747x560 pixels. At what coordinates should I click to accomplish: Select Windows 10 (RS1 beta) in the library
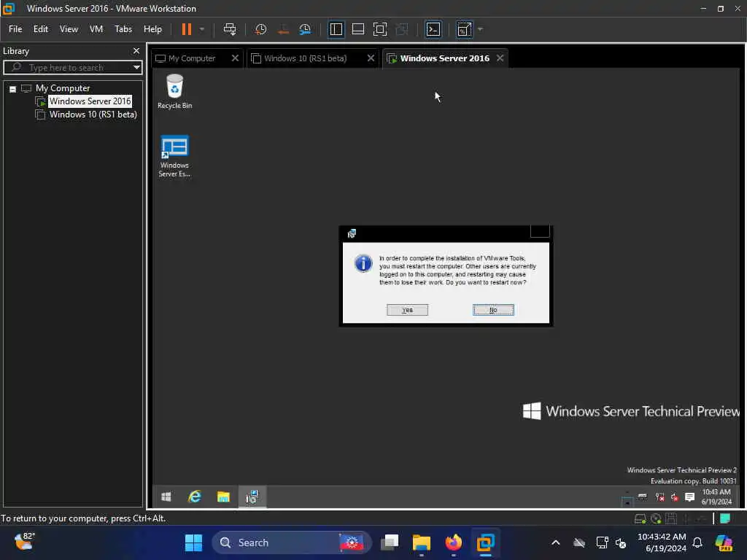93,114
